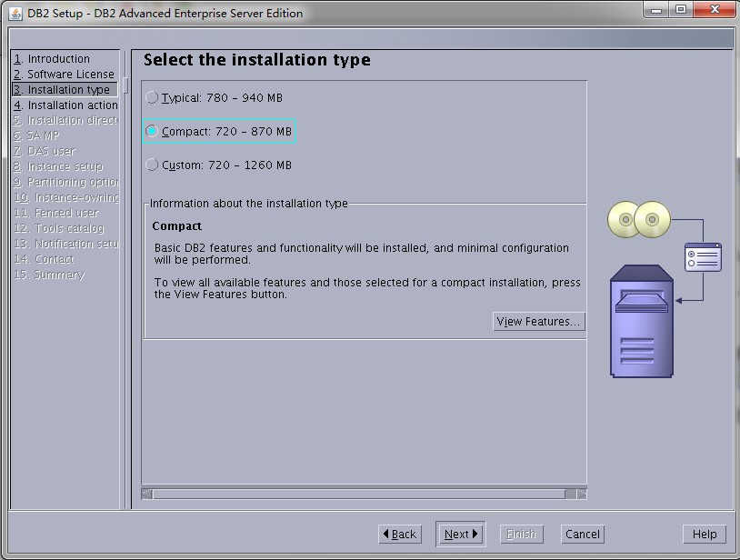Click the options list window graphic
This screenshot has height=560, width=740.
coord(704,257)
